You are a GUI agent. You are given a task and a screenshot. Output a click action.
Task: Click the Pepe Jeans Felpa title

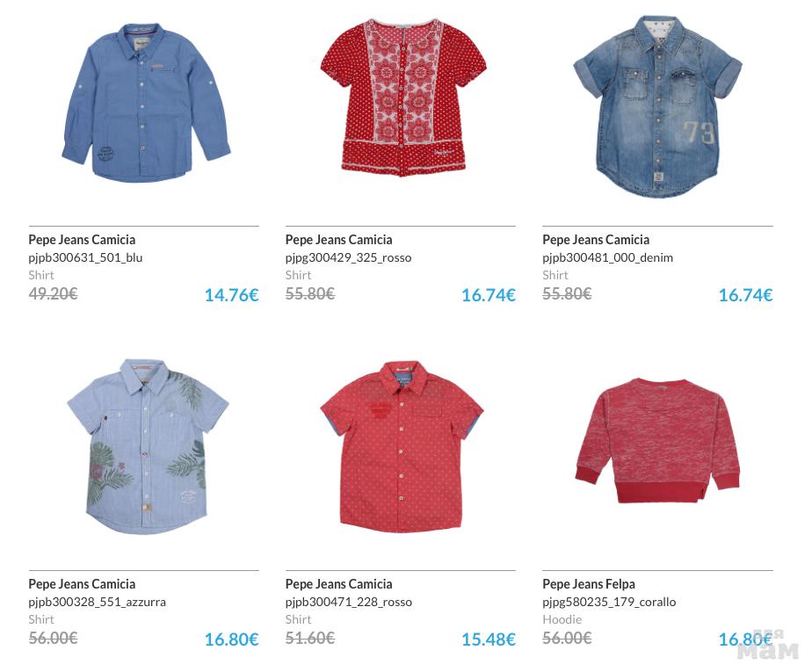[x=588, y=584]
